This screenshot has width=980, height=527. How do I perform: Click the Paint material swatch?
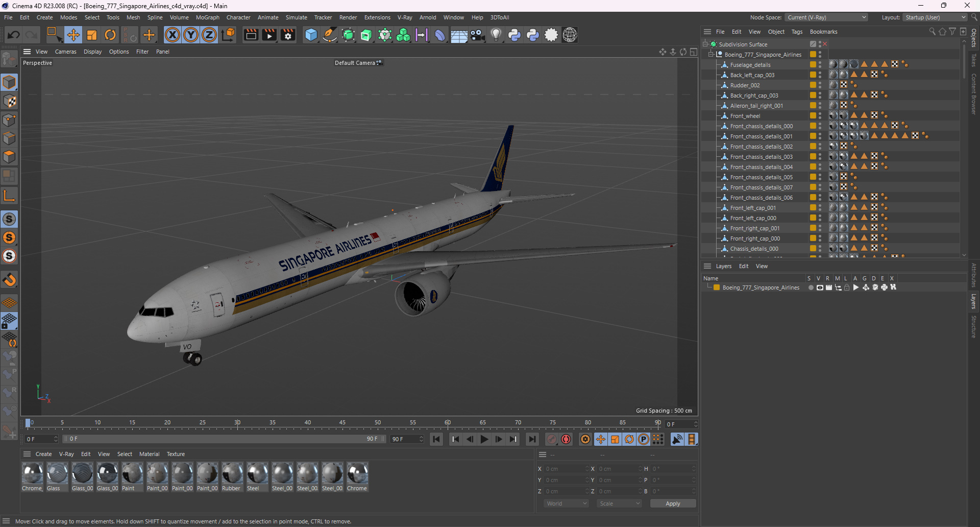(x=132, y=473)
